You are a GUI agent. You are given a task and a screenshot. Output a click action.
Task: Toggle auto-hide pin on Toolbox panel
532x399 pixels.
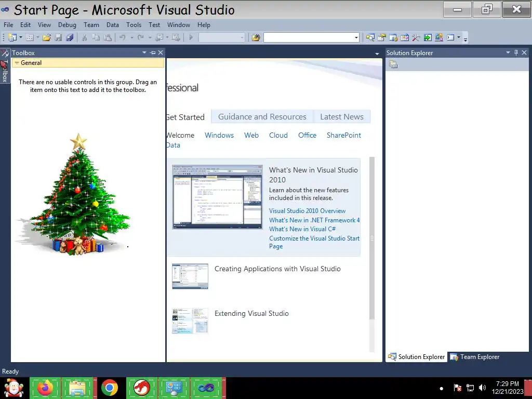click(x=153, y=52)
